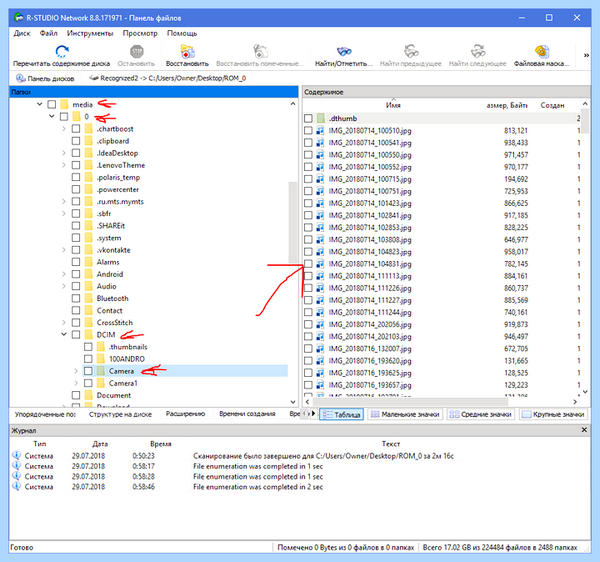Check the media folder checkbox

(x=52, y=104)
